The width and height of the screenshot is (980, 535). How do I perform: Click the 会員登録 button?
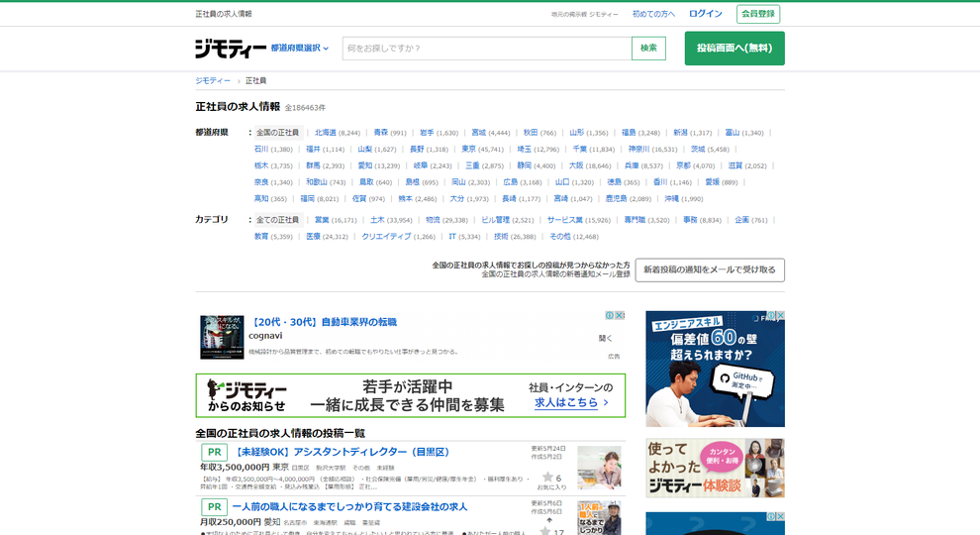[758, 14]
